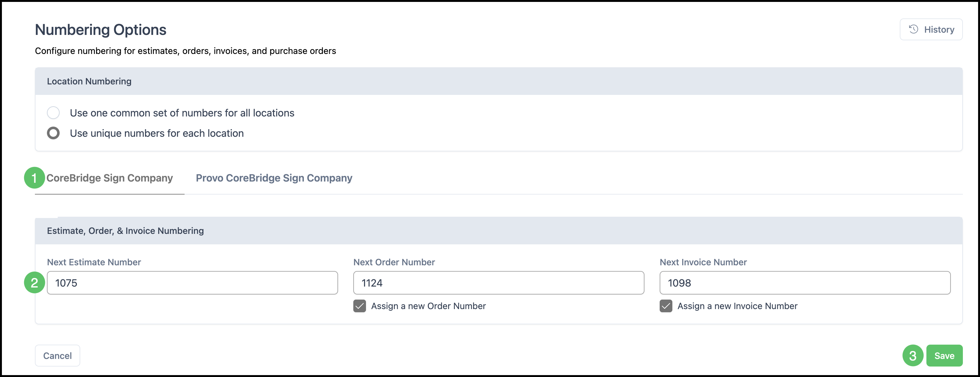Click green step 2 badge

(34, 282)
